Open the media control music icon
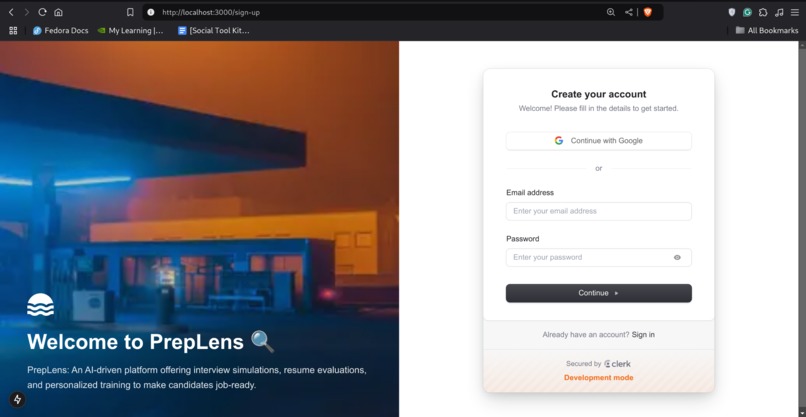 (x=779, y=12)
